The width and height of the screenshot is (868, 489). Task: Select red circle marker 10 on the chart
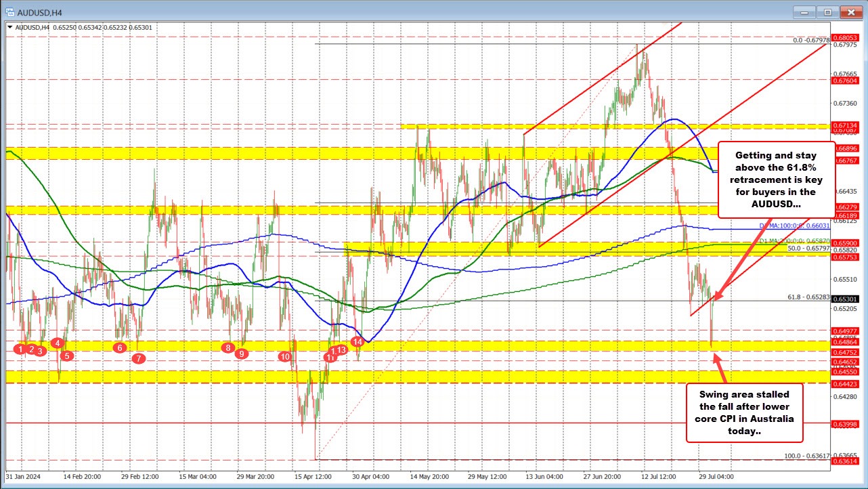(x=285, y=356)
